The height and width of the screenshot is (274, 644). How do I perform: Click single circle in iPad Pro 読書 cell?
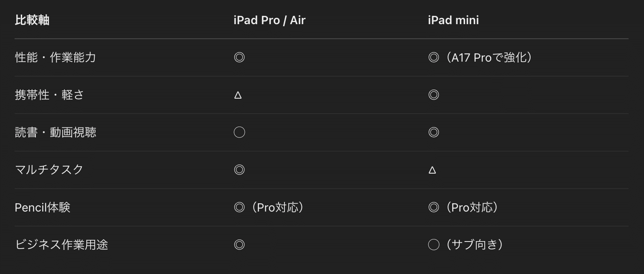pyautogui.click(x=239, y=132)
